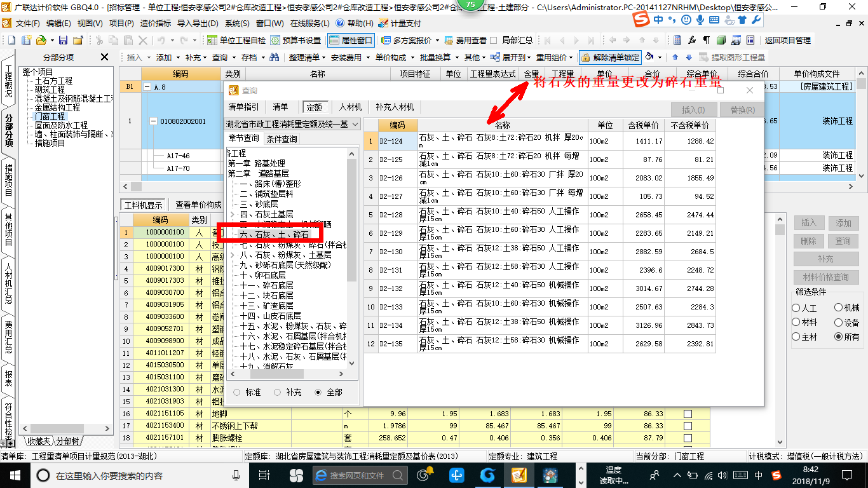Select the 材料 filter radio button
868x488 pixels.
[x=796, y=322]
